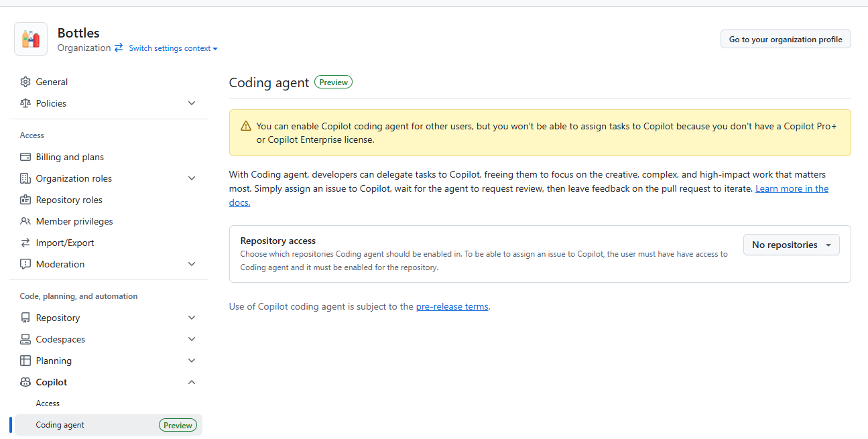Image resolution: width=868 pixels, height=439 pixels.
Task: Open the pre-release terms link
Action: click(452, 306)
